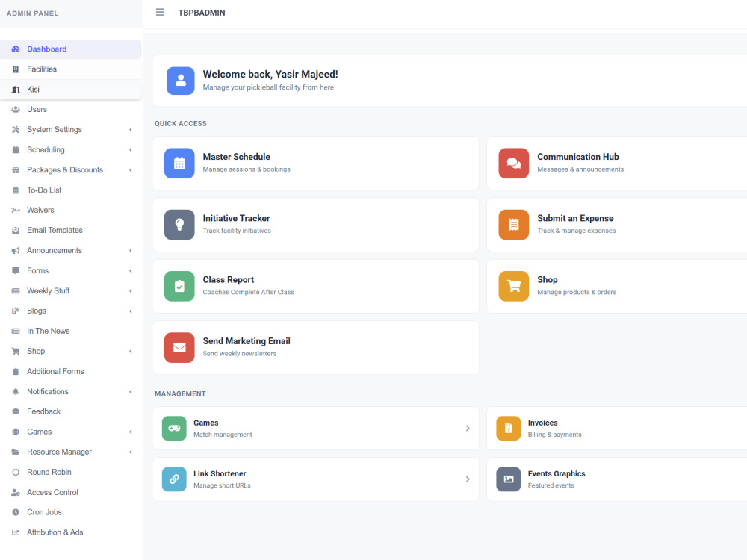Select Kisi in the sidebar
747x560 pixels.
[70, 90]
